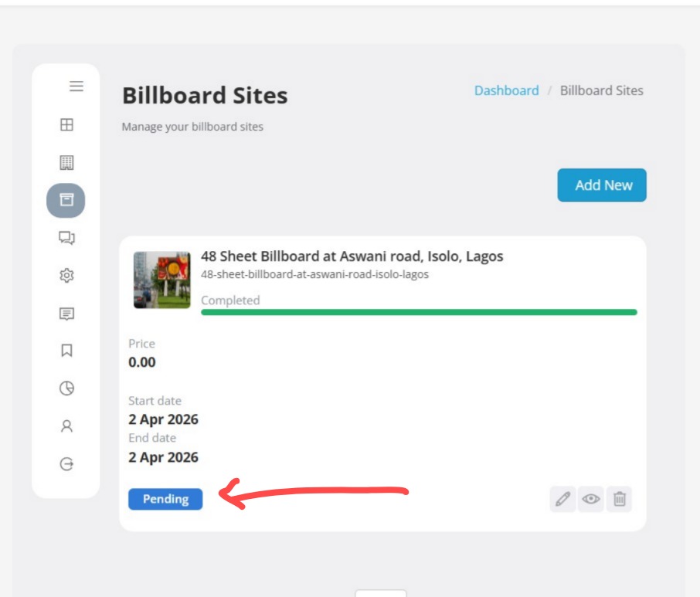Viewport: 700px width, 597px height.
Task: View the billboard using eye icon
Action: [x=591, y=500]
